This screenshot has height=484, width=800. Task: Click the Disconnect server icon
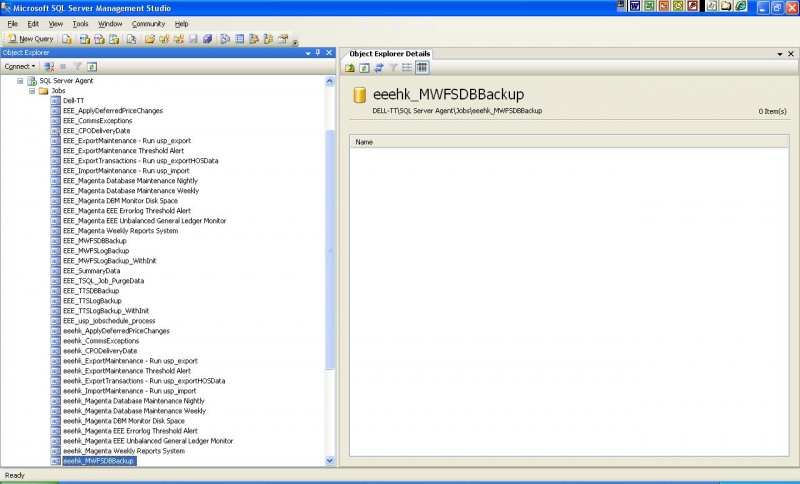(x=49, y=66)
